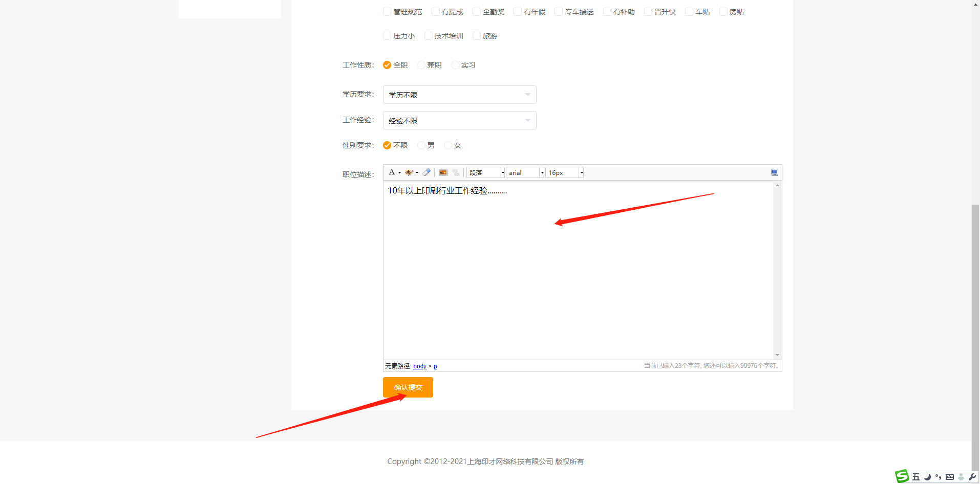Viewport: 980px width, 484px height.
Task: Check the 全勤奖 benefit checkbox
Action: 477,12
